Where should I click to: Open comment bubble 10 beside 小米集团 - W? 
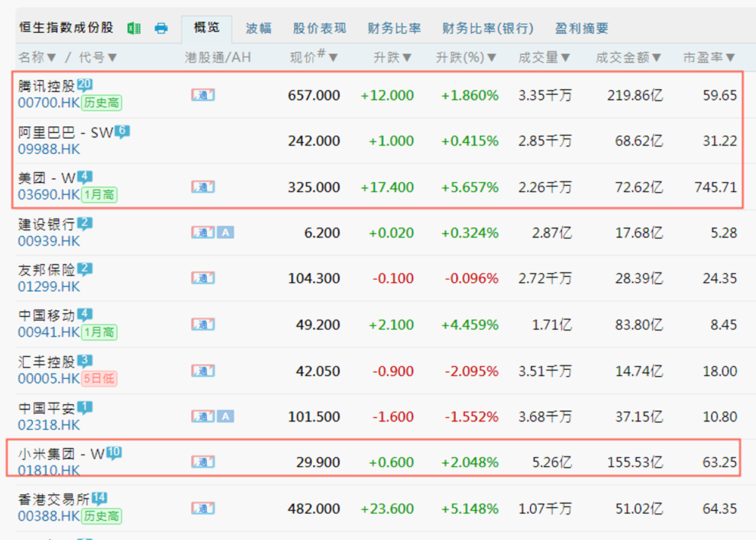[x=114, y=454]
